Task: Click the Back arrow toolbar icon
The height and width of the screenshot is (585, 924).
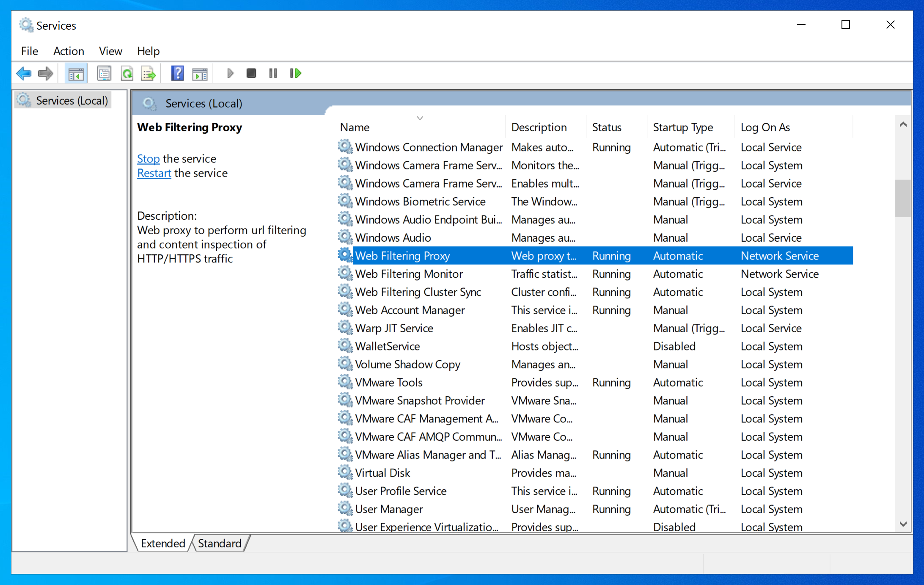Action: pos(24,74)
